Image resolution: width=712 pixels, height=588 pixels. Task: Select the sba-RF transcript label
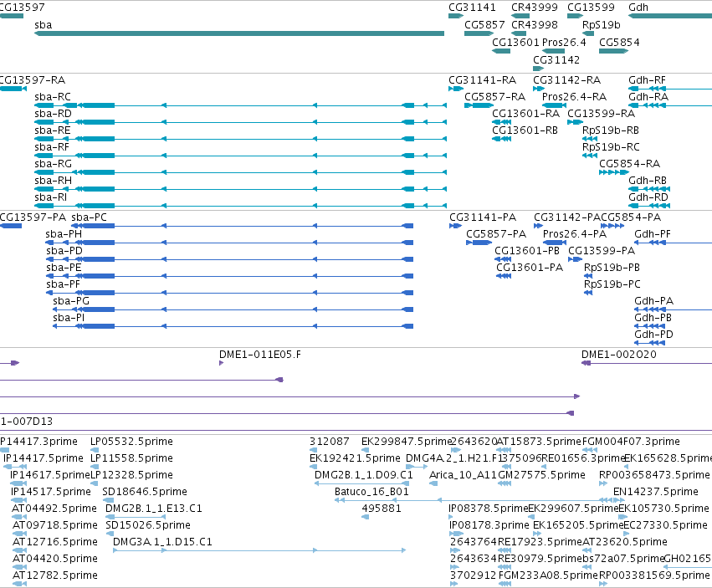click(x=52, y=147)
